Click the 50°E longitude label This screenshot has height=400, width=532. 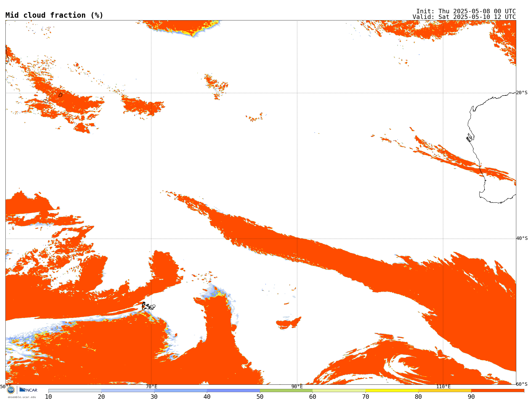(x=6, y=386)
